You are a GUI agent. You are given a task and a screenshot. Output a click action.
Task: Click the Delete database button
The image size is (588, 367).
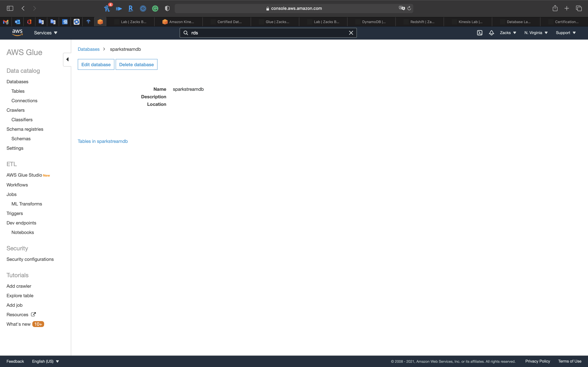(x=136, y=65)
